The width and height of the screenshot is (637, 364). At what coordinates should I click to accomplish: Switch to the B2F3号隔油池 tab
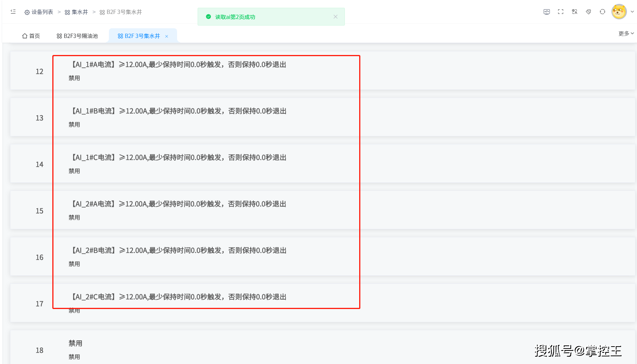tap(77, 36)
